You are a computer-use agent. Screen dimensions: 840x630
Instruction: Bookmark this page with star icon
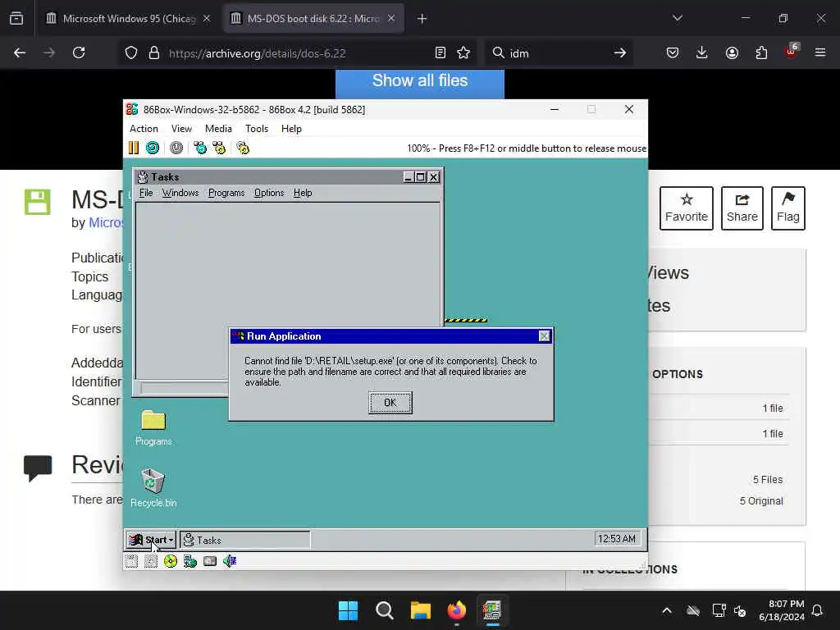(x=463, y=52)
